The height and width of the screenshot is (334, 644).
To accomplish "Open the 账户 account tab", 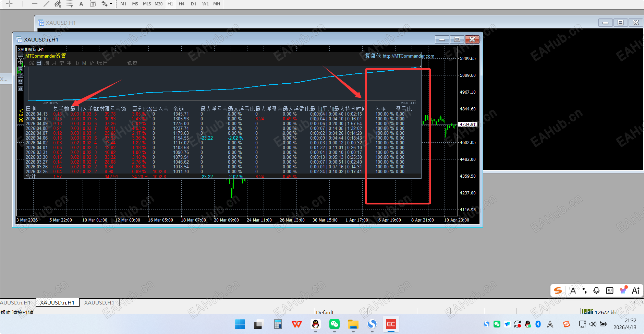I will tap(102, 63).
